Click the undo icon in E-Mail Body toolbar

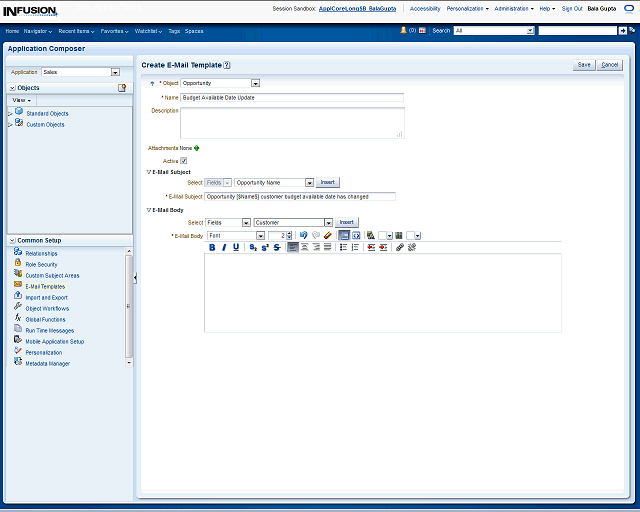click(x=303, y=235)
